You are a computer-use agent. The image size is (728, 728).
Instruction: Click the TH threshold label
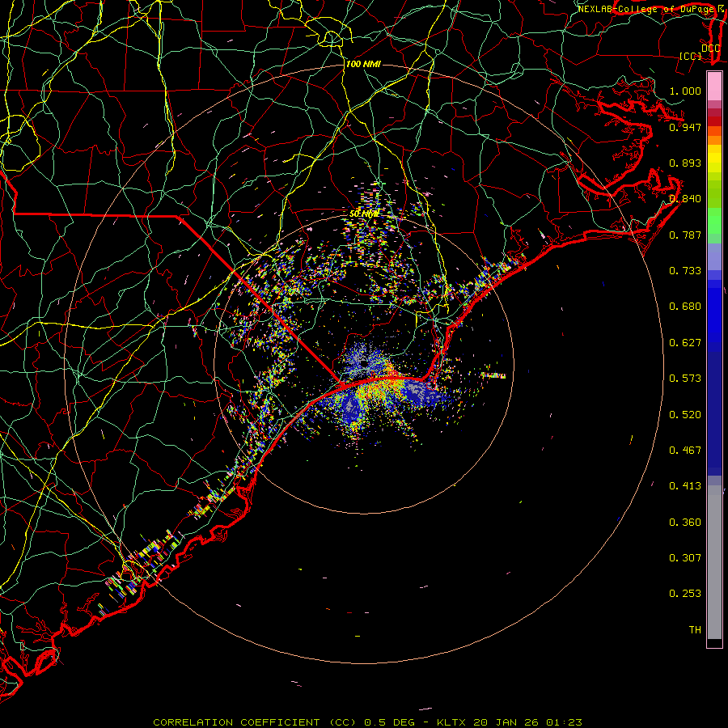pos(695,630)
